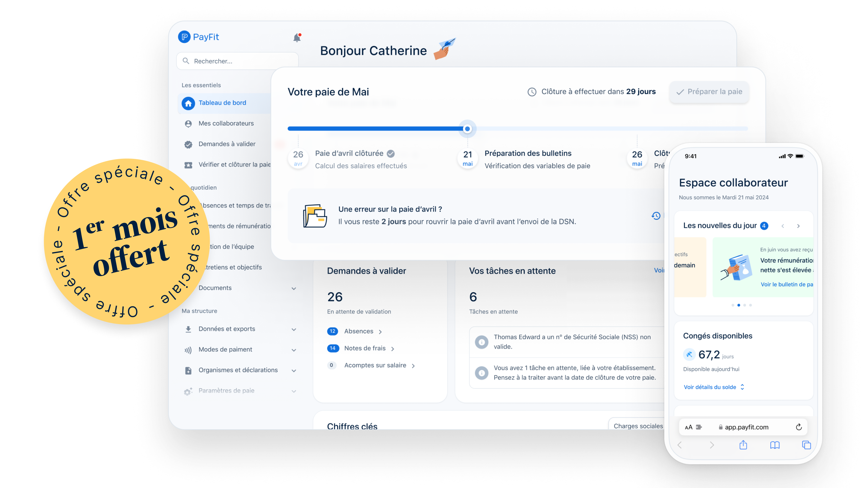Tap the news card illustration thumbnail

pos(736,268)
